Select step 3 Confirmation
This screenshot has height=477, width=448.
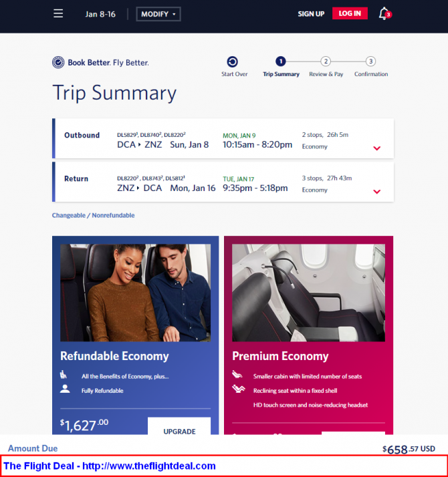[x=370, y=61]
